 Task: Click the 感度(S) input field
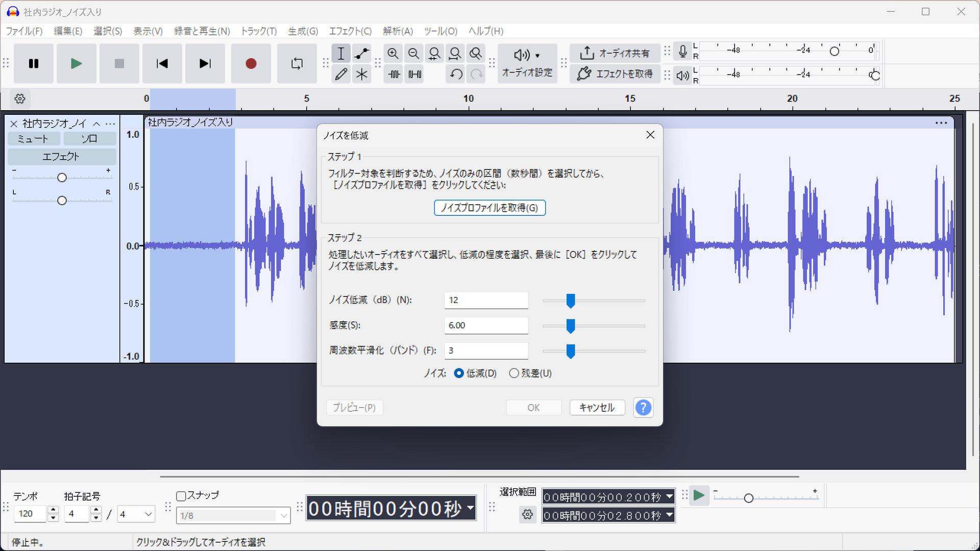[x=486, y=325]
